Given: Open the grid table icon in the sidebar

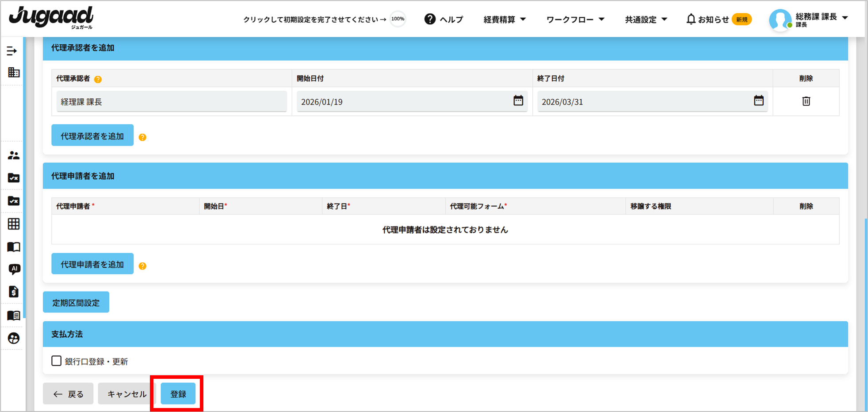Looking at the screenshot, I should pyautogui.click(x=14, y=224).
